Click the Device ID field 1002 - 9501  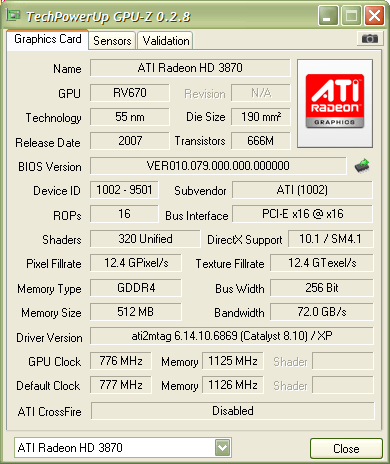click(x=124, y=190)
